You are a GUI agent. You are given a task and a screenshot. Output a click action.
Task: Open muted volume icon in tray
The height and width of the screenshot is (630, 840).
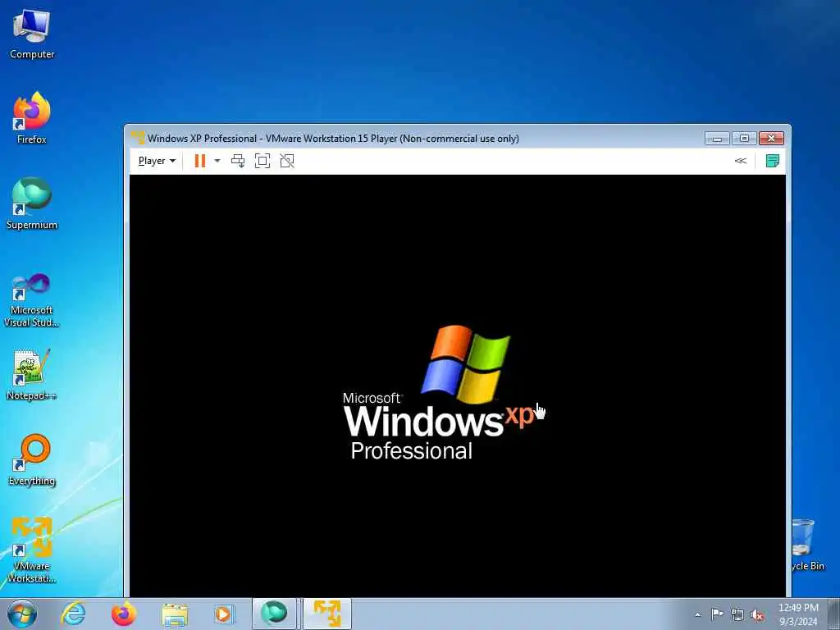tap(757, 615)
